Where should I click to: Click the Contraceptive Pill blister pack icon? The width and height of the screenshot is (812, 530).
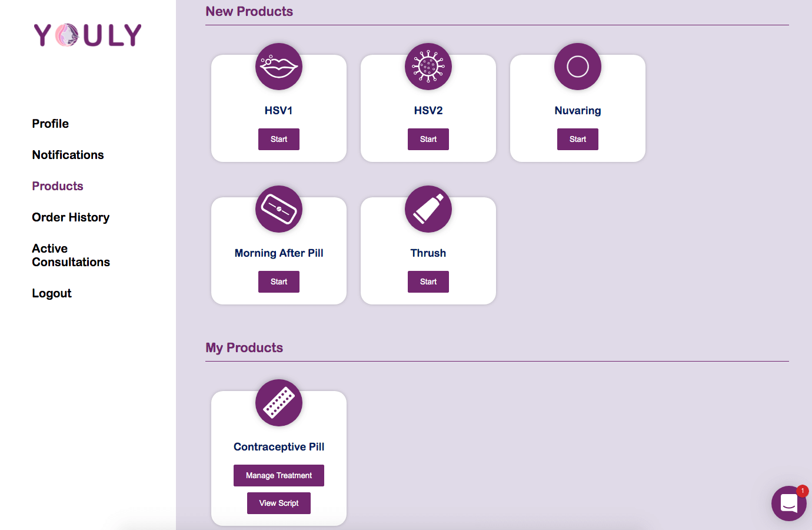(279, 403)
